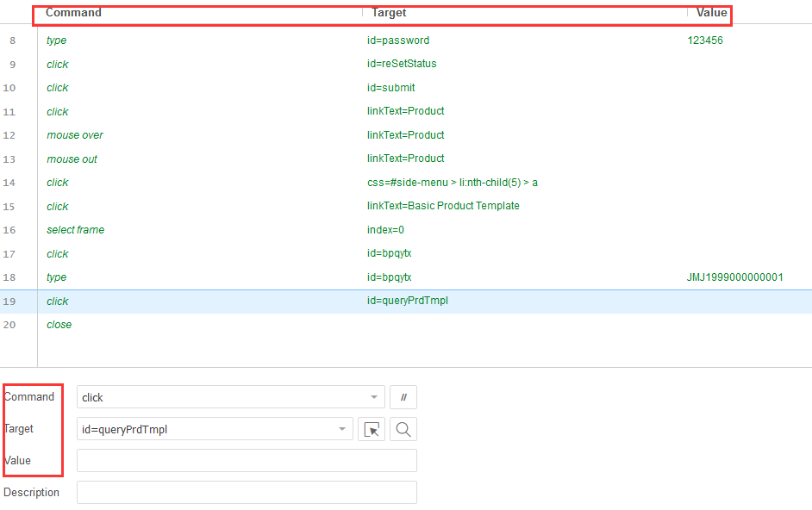Viewport: 812px width, 510px height.
Task: Select row 8 type command
Action: (56, 40)
